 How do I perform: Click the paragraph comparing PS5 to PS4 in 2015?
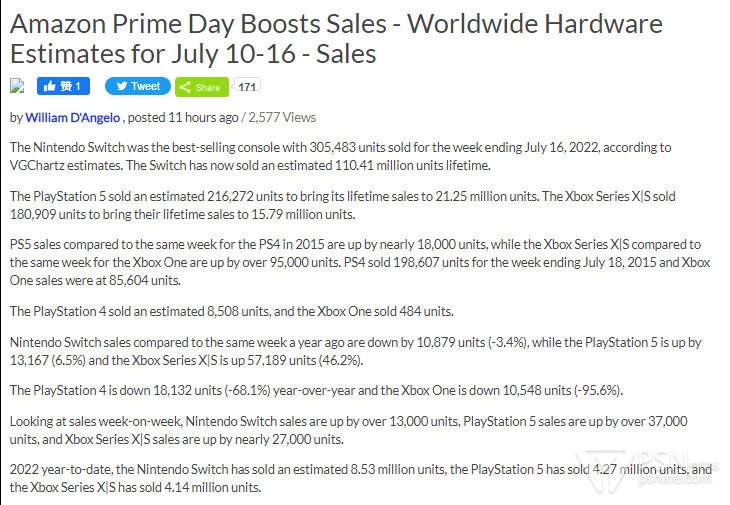tap(360, 262)
